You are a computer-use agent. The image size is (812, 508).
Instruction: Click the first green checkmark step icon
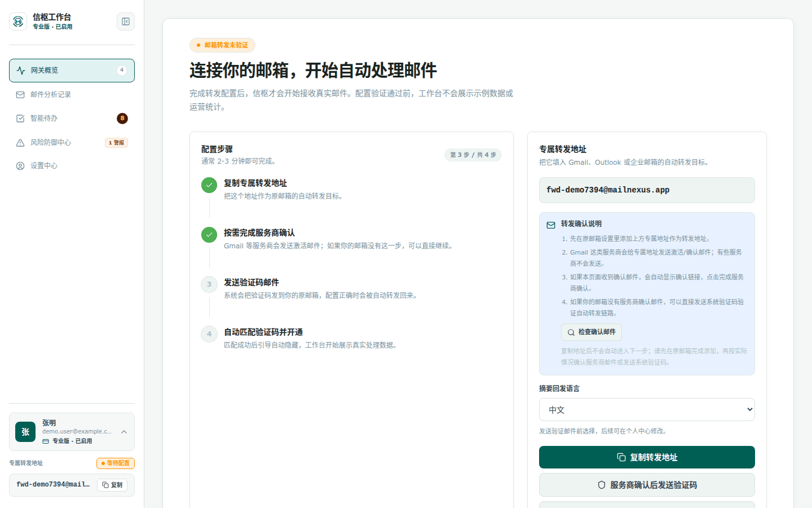pyautogui.click(x=209, y=185)
